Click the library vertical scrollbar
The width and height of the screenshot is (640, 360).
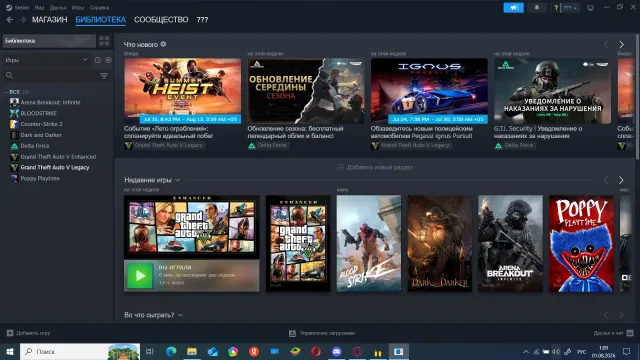tap(637, 96)
